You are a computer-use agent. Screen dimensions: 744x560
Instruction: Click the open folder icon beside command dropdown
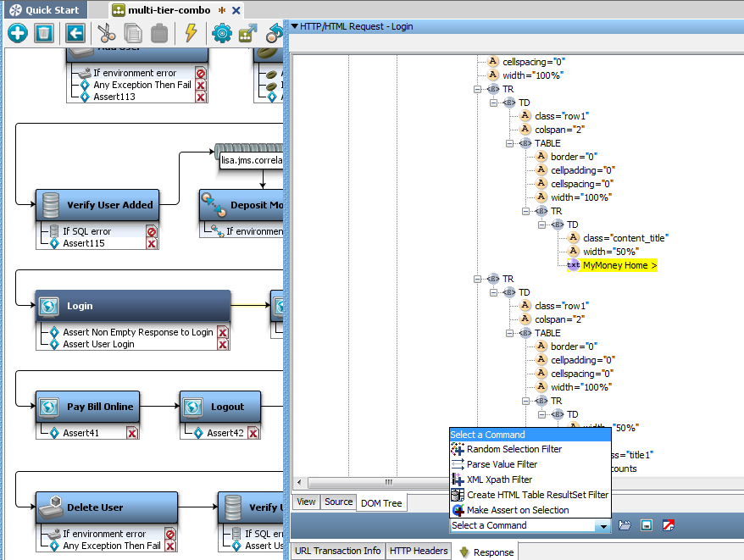pyautogui.click(x=625, y=525)
